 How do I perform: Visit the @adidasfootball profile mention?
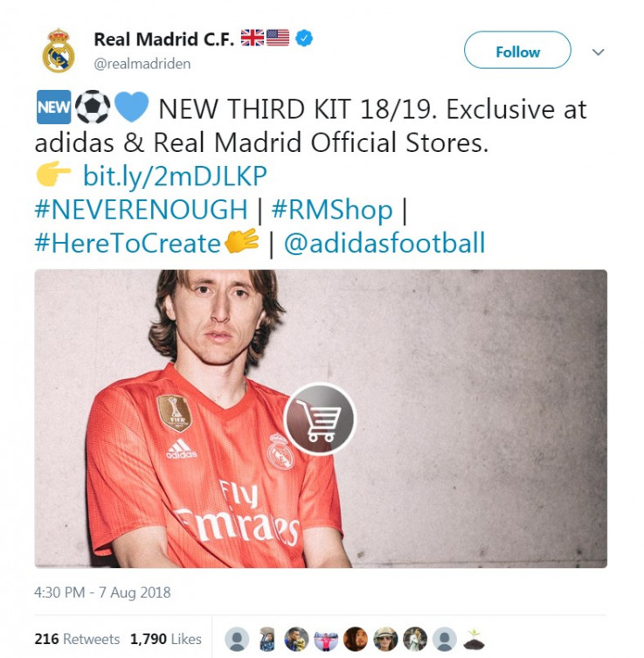(384, 243)
